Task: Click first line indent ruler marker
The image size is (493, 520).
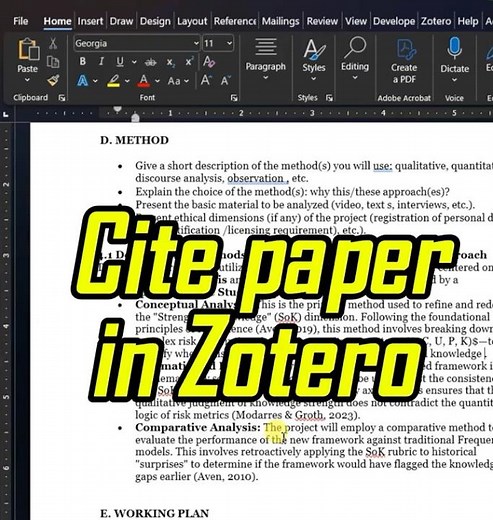Action: coord(117,109)
